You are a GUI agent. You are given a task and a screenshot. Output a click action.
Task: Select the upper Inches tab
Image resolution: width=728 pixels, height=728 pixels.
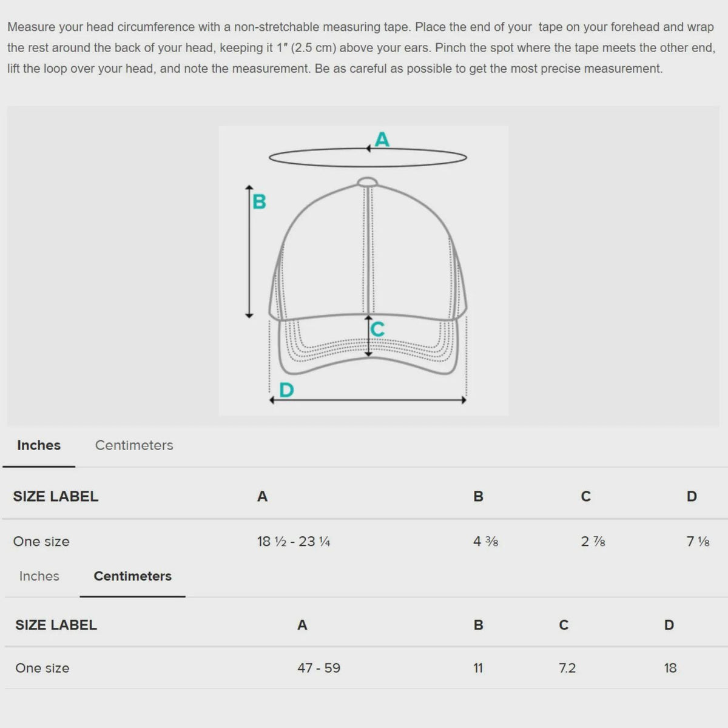(x=39, y=445)
